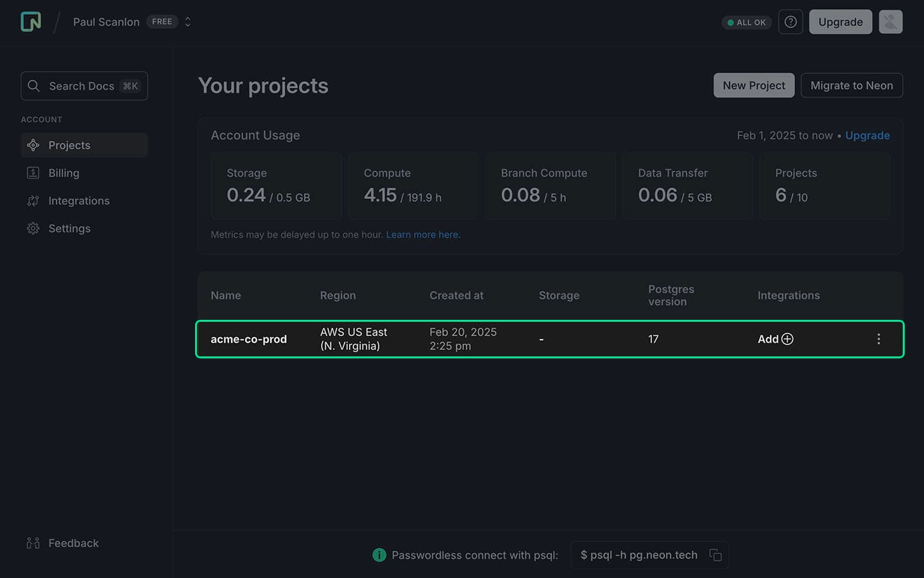Select Projects in the sidebar

69,145
